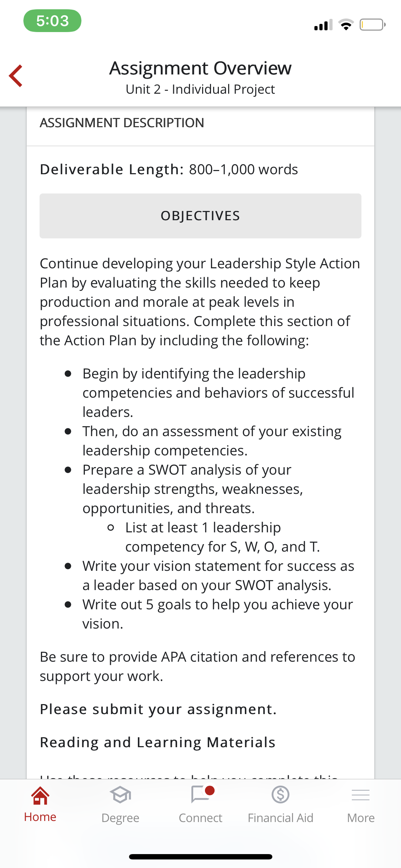Tap the home indicator bar at bottom
Viewport: 401px width, 868px height.
coord(201,857)
